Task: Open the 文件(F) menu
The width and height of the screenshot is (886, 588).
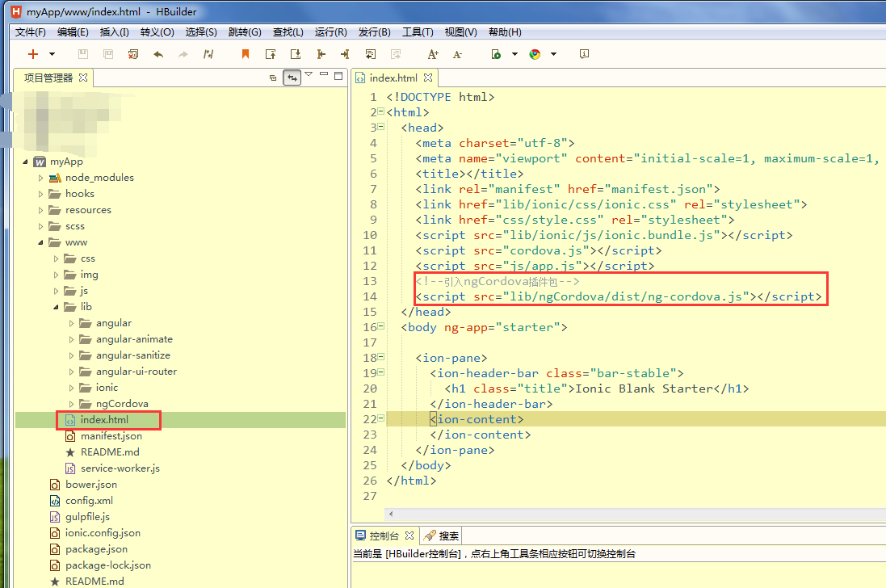Action: point(31,32)
